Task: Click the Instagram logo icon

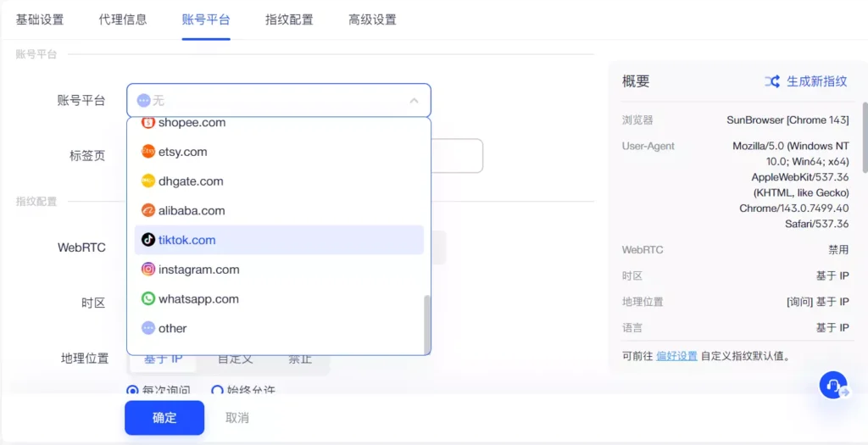Action: pos(148,270)
